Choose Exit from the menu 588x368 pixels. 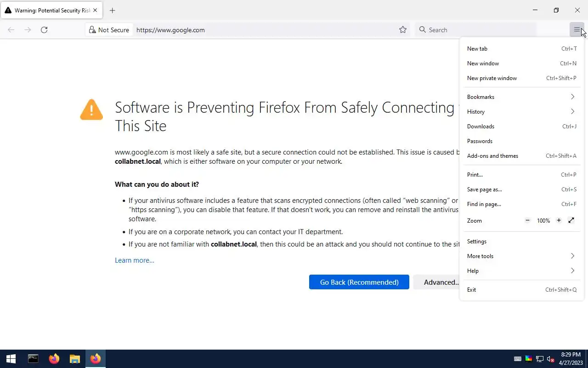click(521, 290)
